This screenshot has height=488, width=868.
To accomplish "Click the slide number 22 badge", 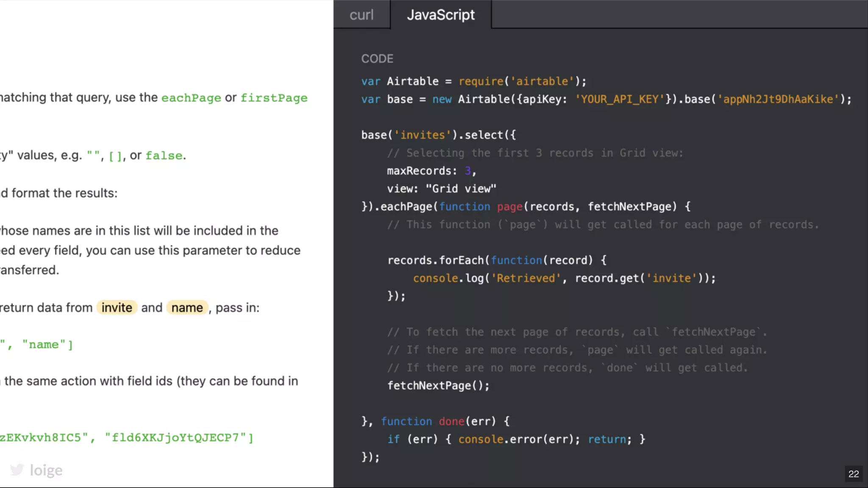I will (x=854, y=474).
